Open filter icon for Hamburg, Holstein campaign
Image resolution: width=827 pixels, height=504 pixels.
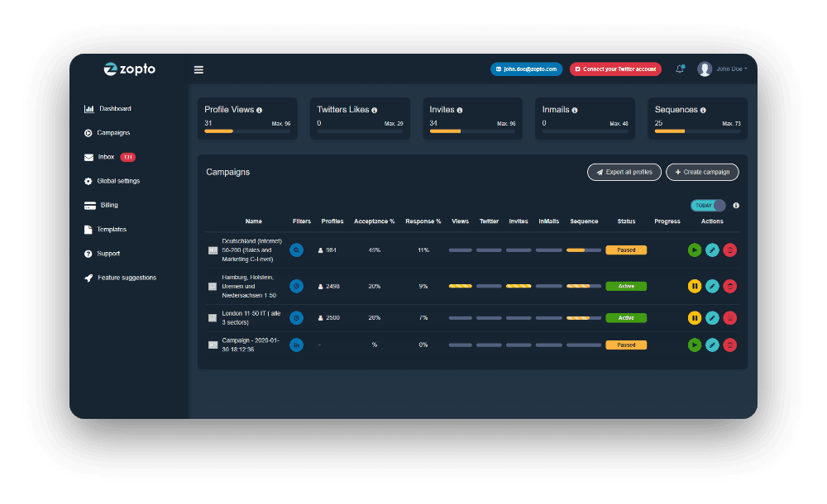pyautogui.click(x=296, y=286)
